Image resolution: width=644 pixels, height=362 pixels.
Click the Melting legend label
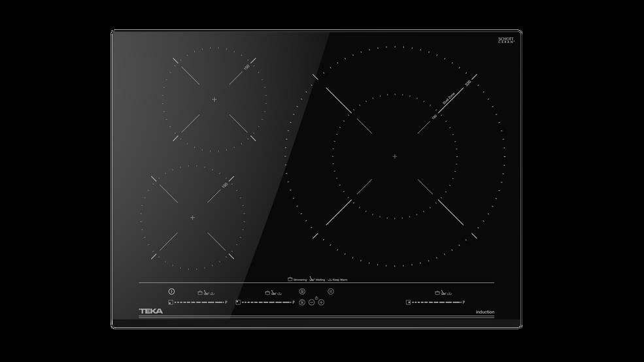[318, 279]
